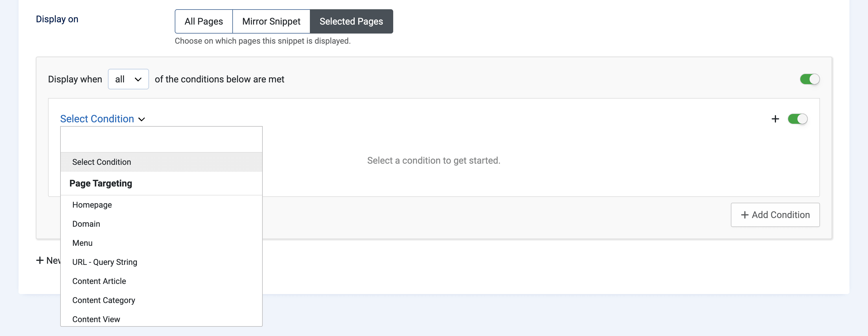Click chevron arrow next to Select Condition
The height and width of the screenshot is (336, 868).
141,119
